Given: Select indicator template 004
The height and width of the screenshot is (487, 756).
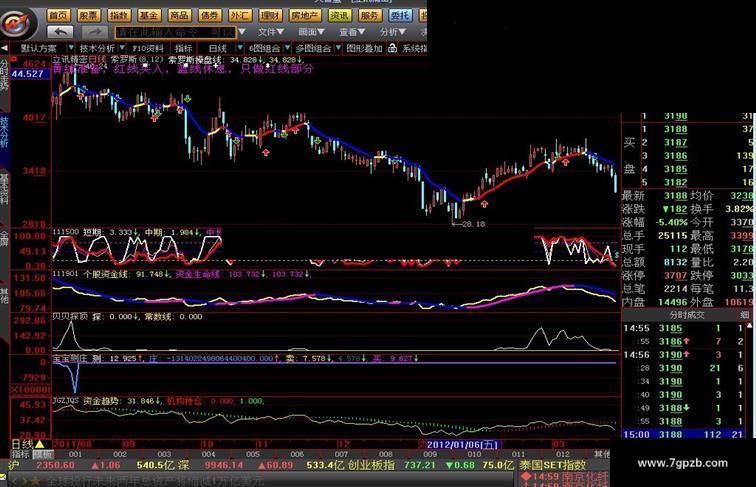Looking at the screenshot, I should coord(208,454).
